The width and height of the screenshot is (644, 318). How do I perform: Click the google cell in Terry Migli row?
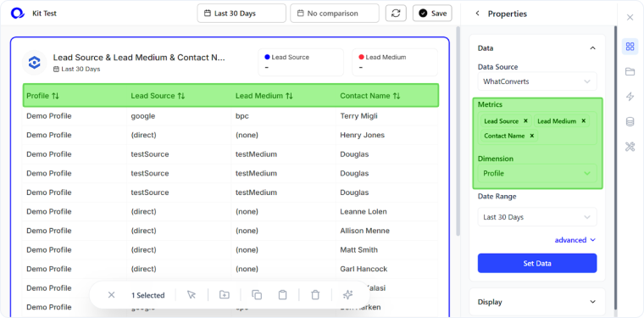[143, 116]
